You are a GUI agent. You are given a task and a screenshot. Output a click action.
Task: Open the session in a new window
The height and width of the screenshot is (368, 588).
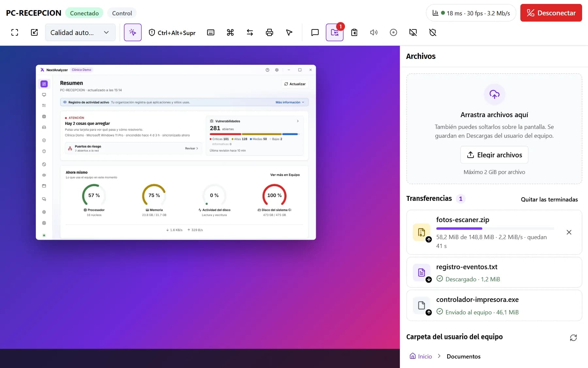coord(34,32)
